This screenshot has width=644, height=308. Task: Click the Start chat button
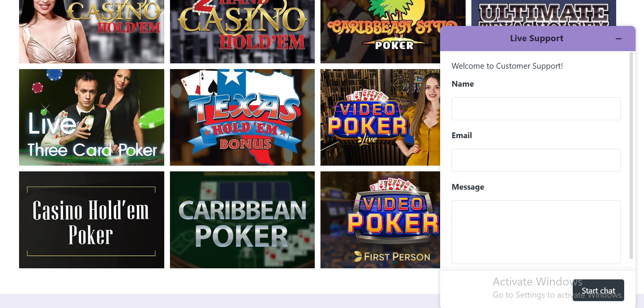(x=598, y=290)
